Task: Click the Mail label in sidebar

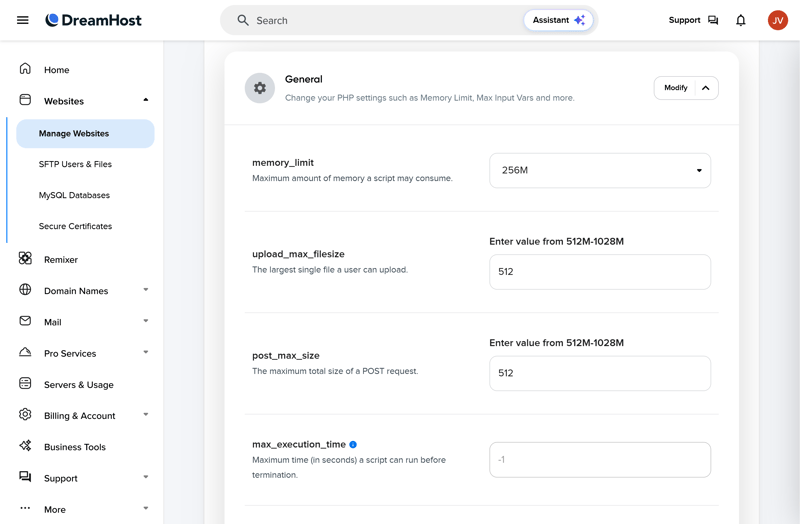Action: coord(53,322)
